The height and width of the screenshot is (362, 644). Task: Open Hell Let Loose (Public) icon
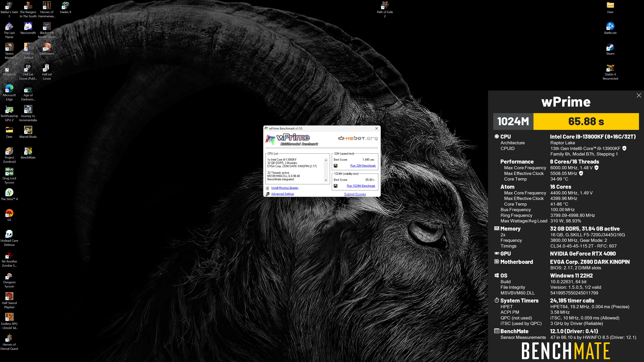pyautogui.click(x=28, y=72)
